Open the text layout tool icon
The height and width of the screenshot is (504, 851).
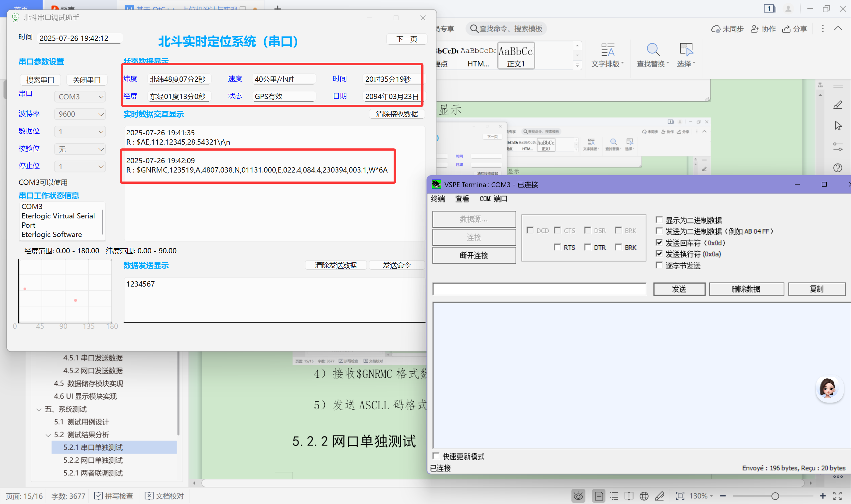608,50
